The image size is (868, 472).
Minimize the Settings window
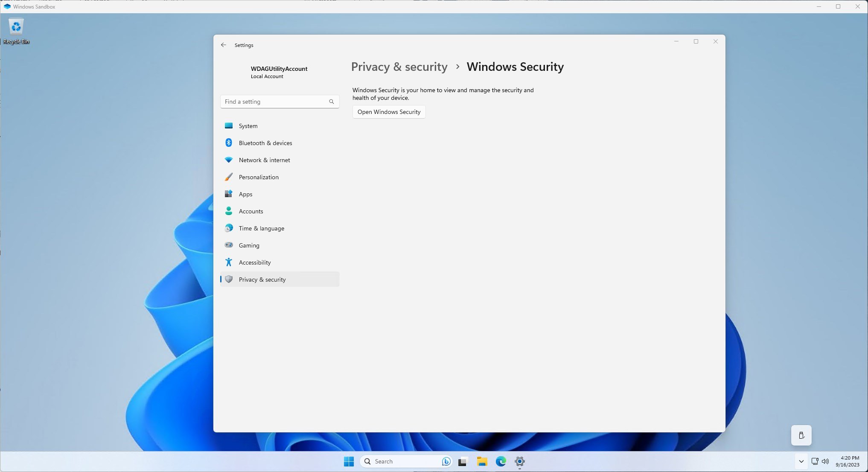tap(676, 41)
